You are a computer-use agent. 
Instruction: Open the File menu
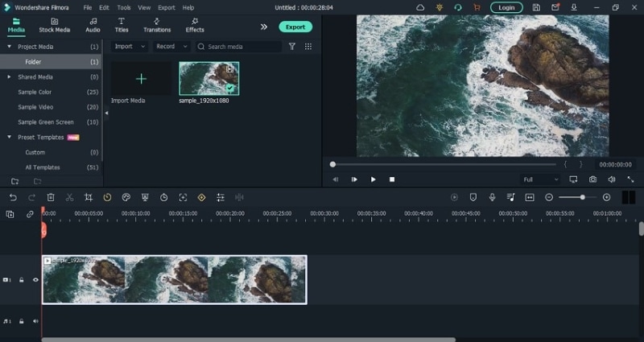(88, 7)
